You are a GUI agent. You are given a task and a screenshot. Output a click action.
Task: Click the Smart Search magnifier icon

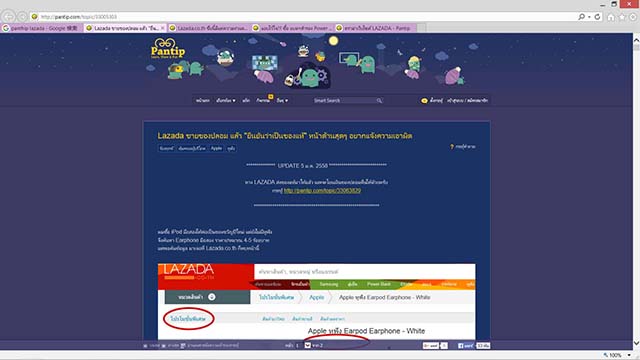[379, 100]
